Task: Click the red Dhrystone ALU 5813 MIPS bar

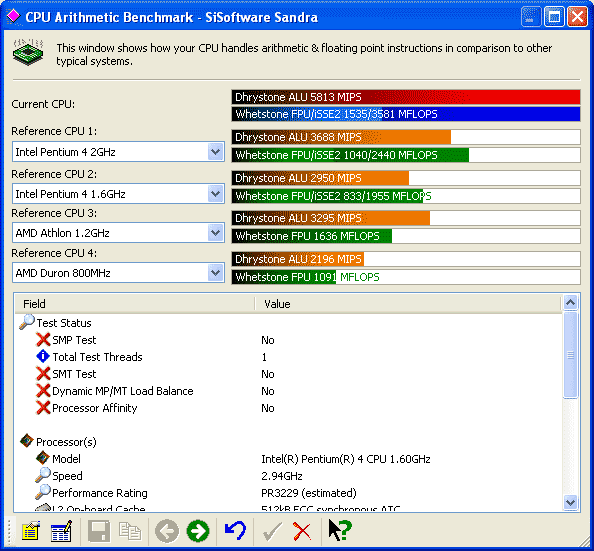Action: click(x=406, y=97)
